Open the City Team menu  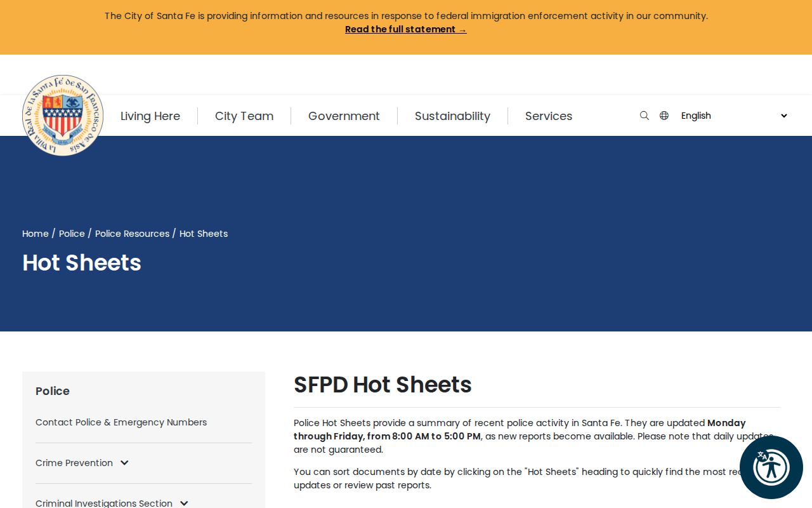coord(244,116)
